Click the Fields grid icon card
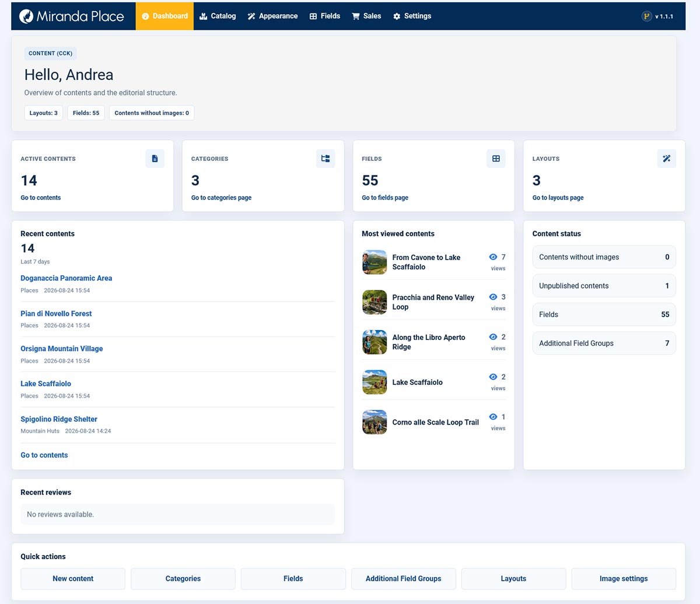The image size is (700, 604). click(496, 159)
